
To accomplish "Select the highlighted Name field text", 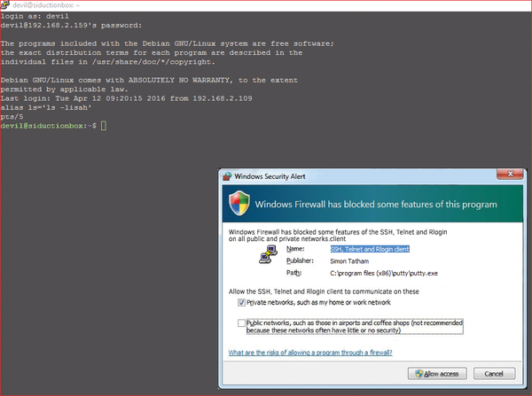I will (x=370, y=249).
